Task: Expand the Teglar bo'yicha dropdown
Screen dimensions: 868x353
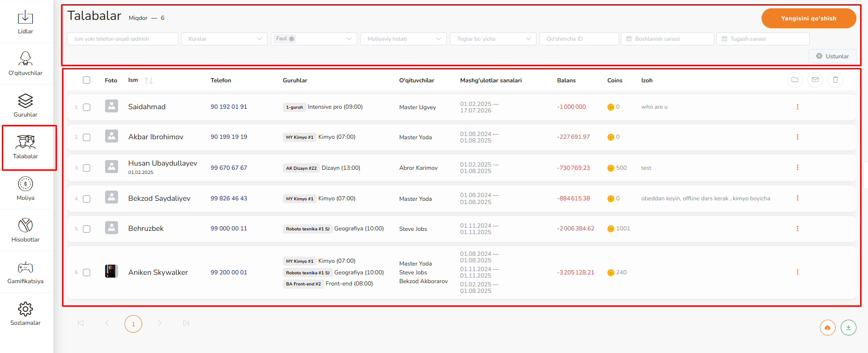Action: 493,39
